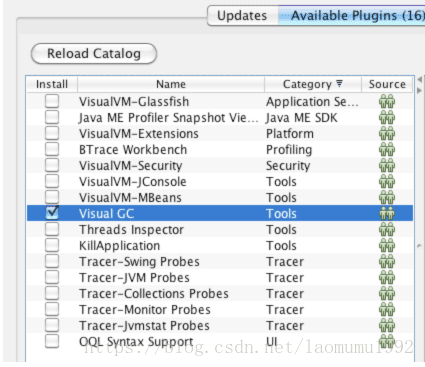Check Tracer-Swing Probes install box
425x367 pixels.
(52, 261)
